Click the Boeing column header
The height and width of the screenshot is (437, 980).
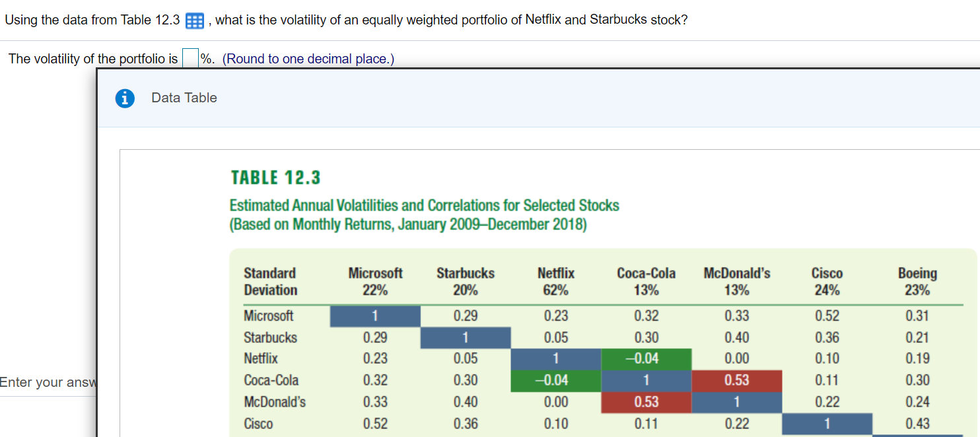click(x=917, y=273)
